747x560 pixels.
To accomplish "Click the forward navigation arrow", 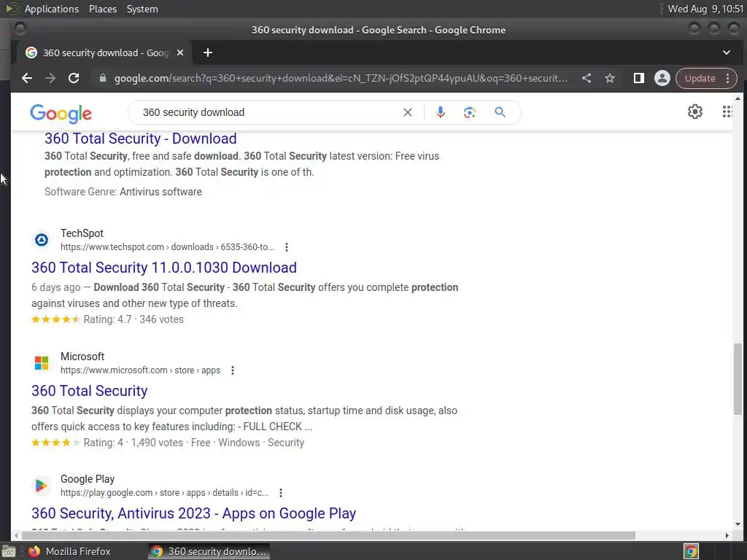I will coord(50,78).
